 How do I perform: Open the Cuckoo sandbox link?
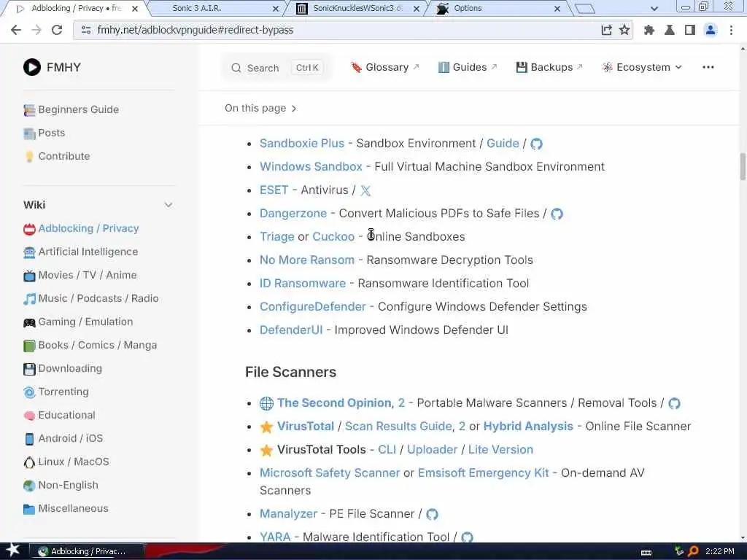point(333,237)
